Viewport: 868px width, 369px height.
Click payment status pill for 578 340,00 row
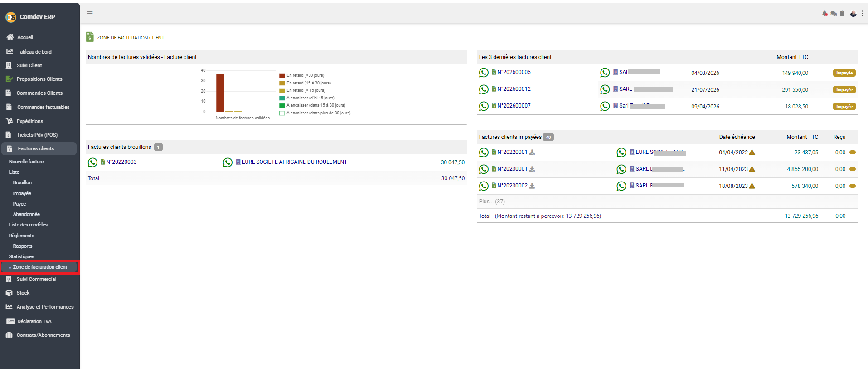point(852,186)
